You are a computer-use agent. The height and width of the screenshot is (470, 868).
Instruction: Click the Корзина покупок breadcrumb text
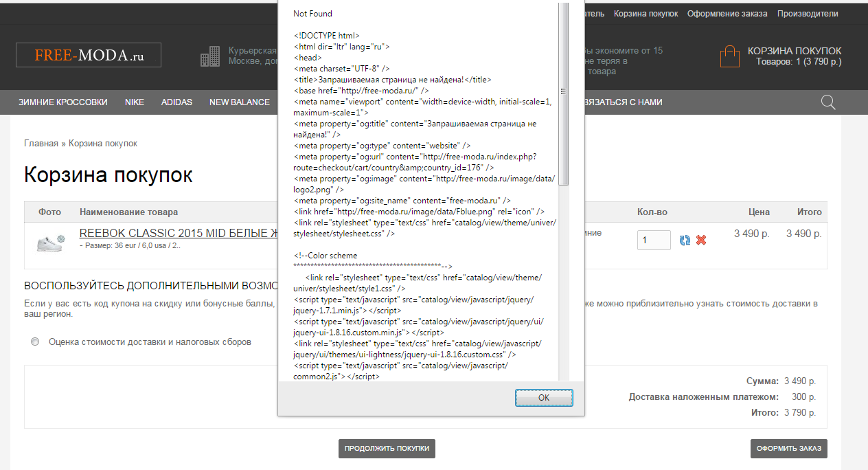click(x=103, y=144)
